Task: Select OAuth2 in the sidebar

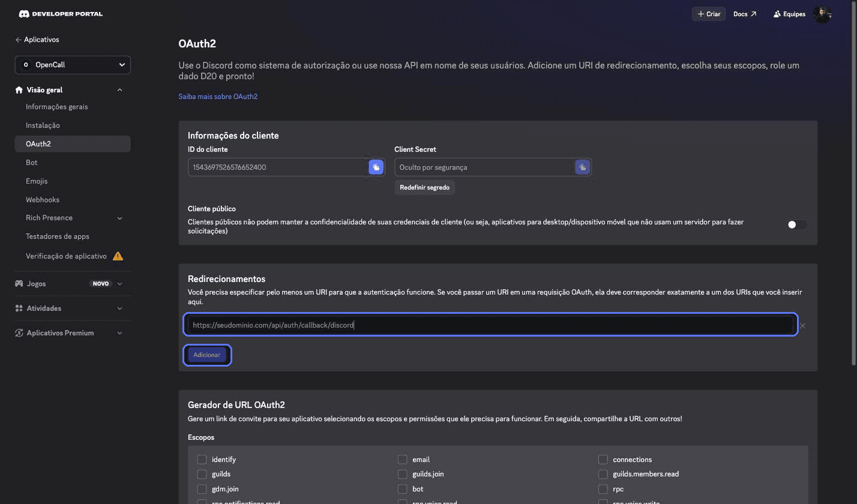Action: tap(73, 144)
